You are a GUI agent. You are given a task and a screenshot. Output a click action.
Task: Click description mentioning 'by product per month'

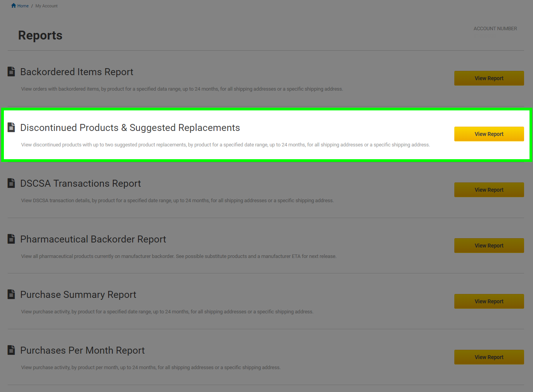[x=151, y=368]
